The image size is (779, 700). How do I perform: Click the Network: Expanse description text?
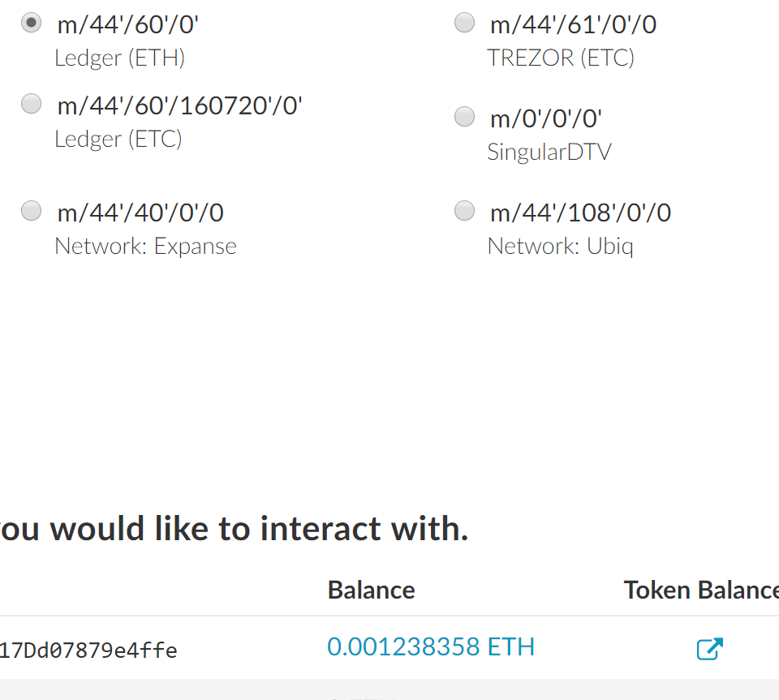tap(145, 247)
